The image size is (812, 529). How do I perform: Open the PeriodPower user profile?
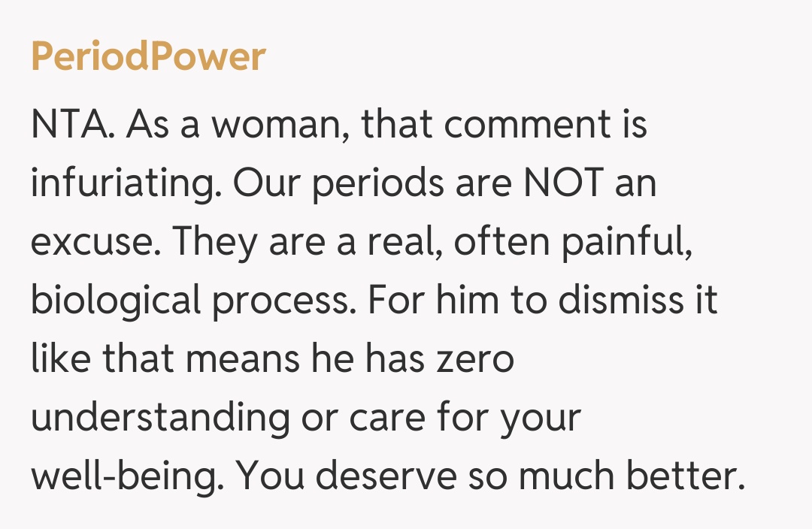tap(148, 57)
